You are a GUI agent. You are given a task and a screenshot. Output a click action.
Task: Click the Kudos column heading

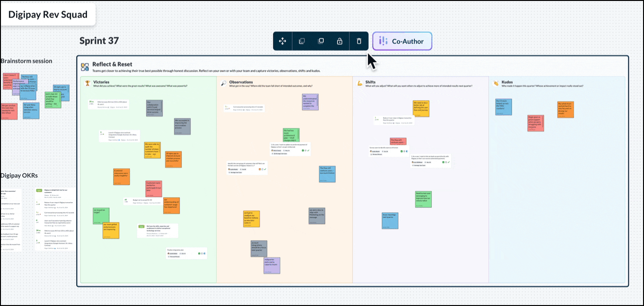(507, 82)
